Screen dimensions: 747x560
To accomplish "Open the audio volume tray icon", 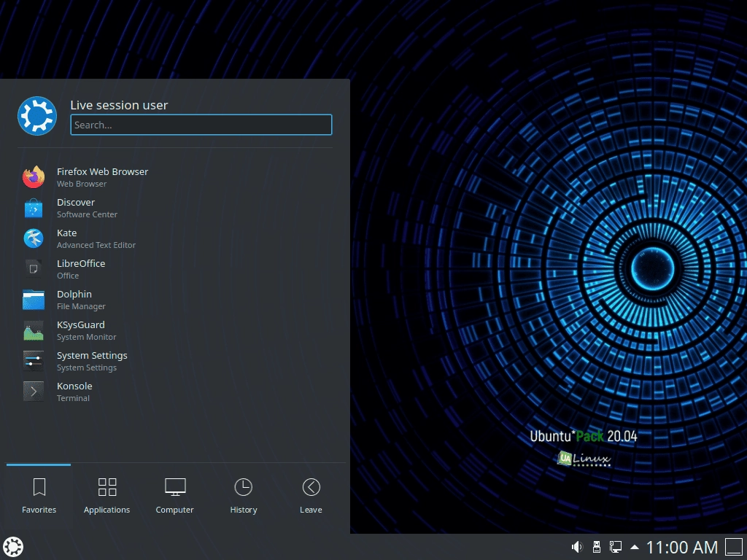I will coord(577,547).
